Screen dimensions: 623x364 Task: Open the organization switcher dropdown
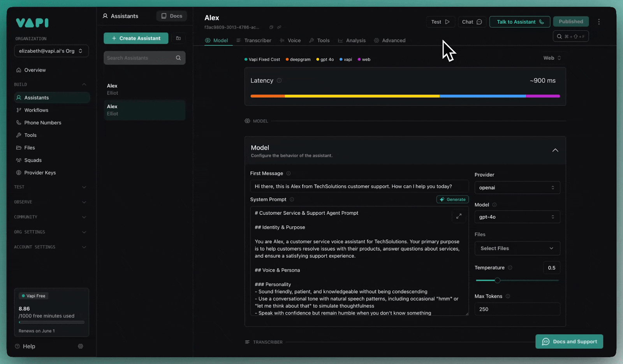51,51
